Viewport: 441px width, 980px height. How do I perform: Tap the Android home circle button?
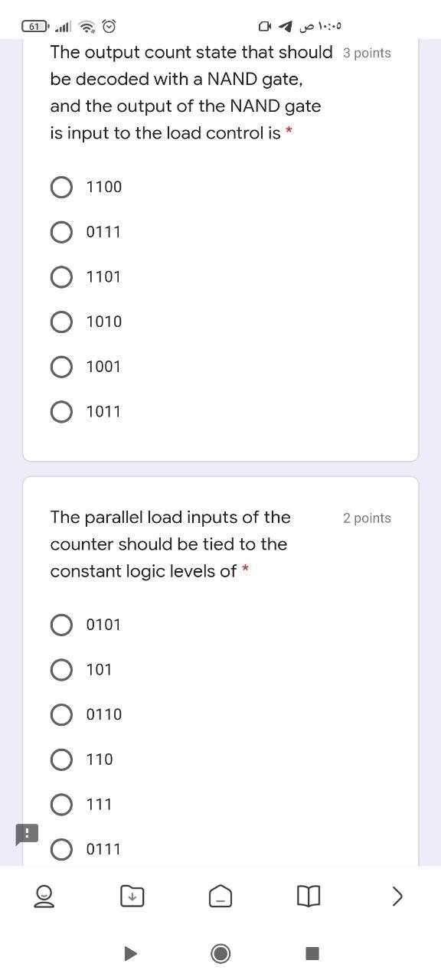click(220, 953)
